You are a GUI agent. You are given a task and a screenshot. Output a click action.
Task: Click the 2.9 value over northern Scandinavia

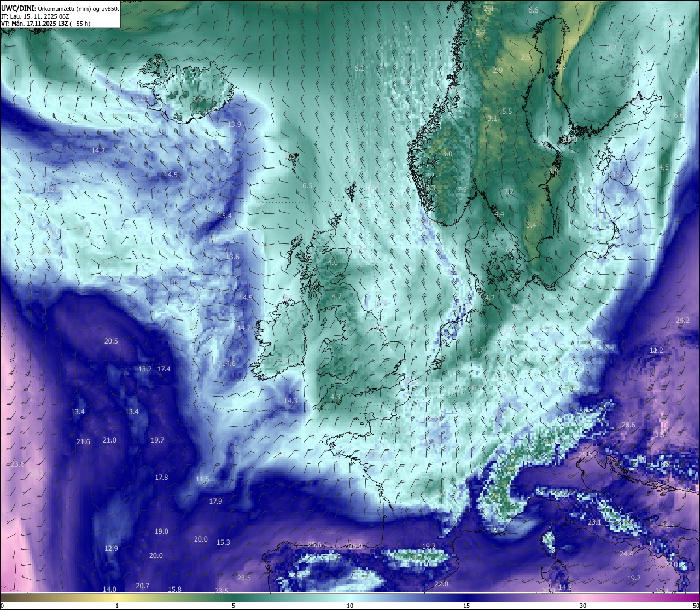(x=498, y=71)
